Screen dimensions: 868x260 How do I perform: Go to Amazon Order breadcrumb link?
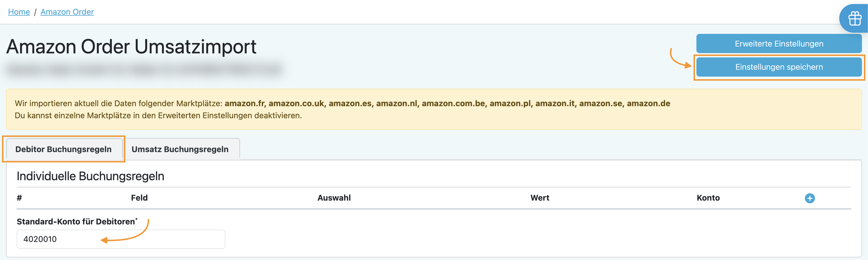[x=67, y=12]
